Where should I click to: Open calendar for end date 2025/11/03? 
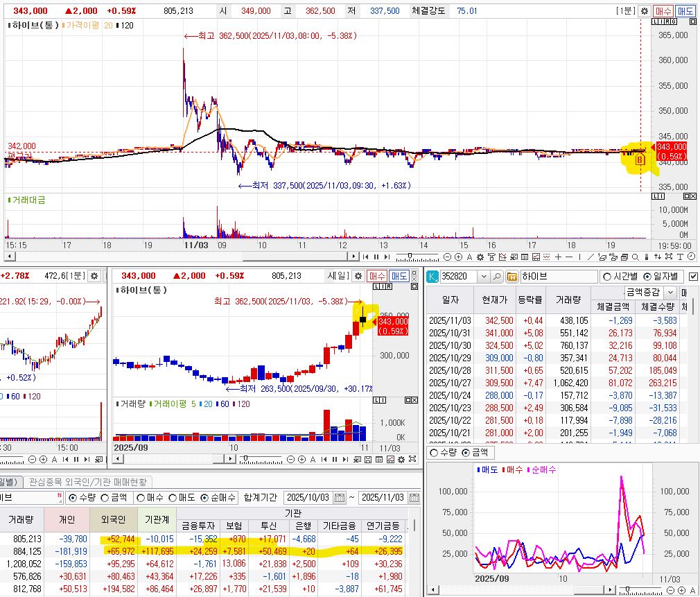pos(414,497)
